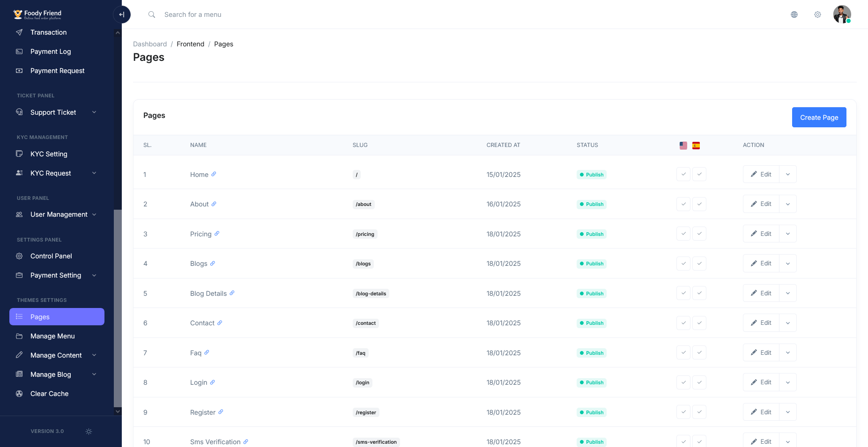Toggle Spanish check for Home row
Image resolution: width=868 pixels, height=447 pixels.
(x=699, y=174)
